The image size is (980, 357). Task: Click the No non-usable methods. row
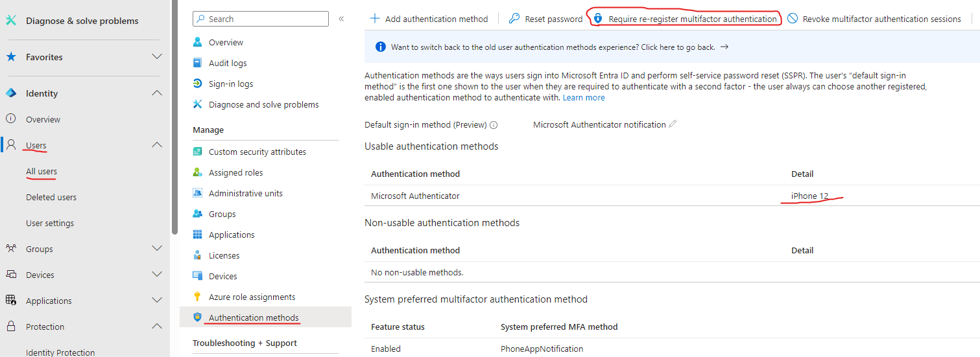click(672, 272)
